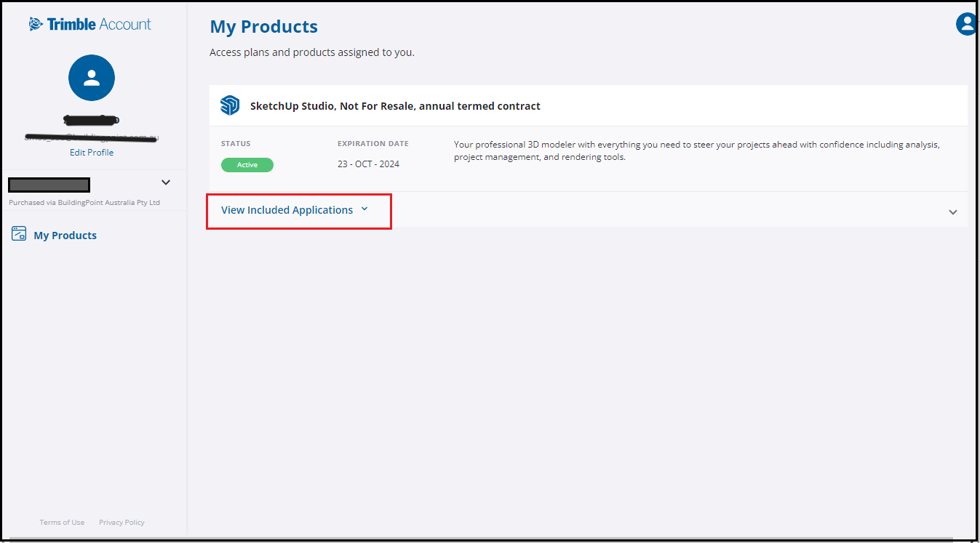
Task: Click the redacted account name field
Action: (x=49, y=185)
